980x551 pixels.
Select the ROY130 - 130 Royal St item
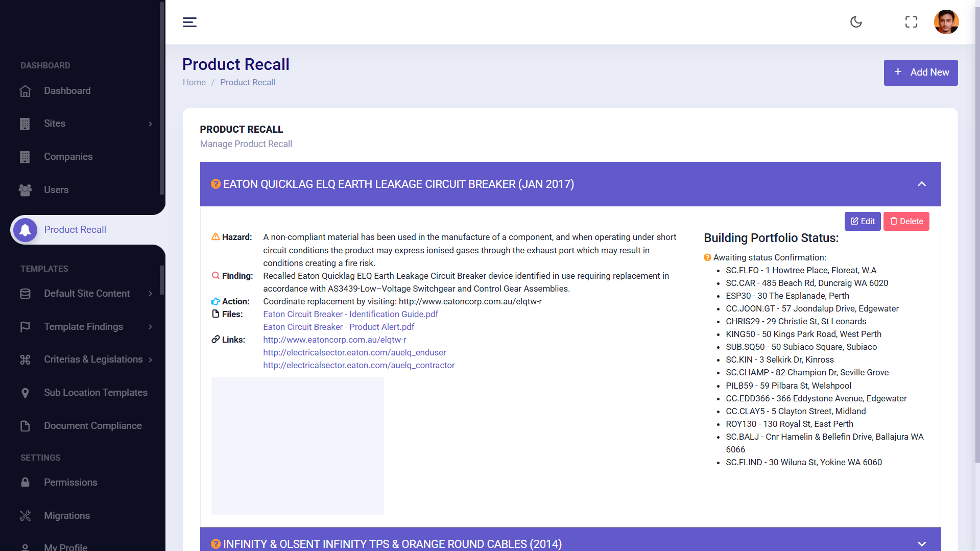[x=790, y=424]
